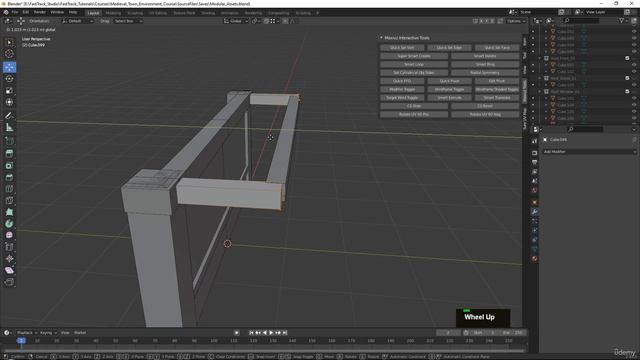
Task: Open the pivot point dropdown
Action: (256, 21)
